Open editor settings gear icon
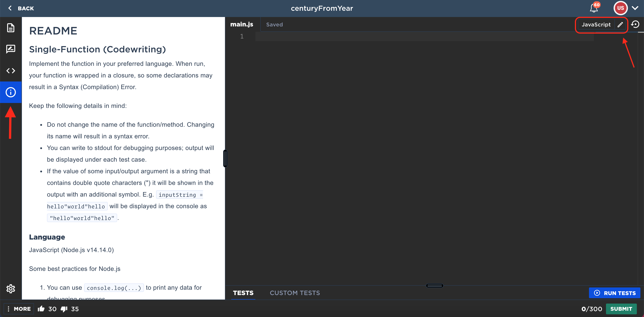Viewport: 644px width, 317px height. tap(11, 289)
